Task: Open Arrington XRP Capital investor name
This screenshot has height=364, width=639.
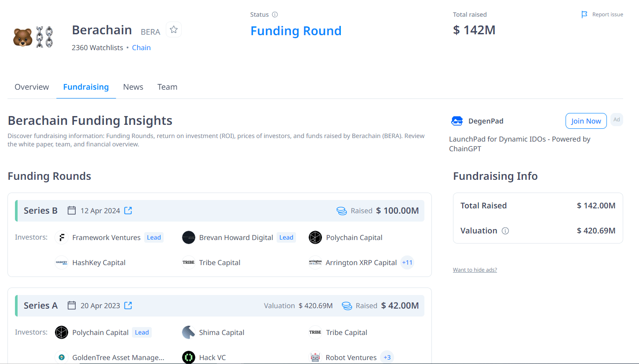Action: 361,262
